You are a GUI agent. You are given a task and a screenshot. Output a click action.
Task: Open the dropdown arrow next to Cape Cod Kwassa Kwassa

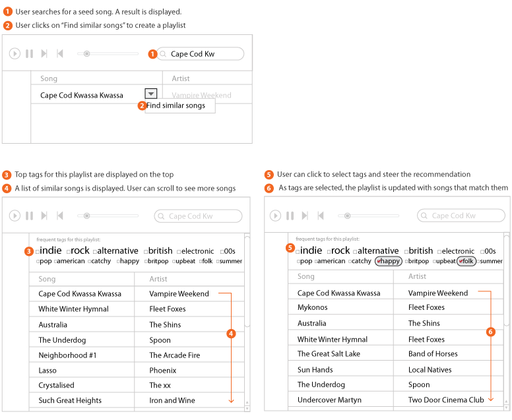[x=150, y=94]
